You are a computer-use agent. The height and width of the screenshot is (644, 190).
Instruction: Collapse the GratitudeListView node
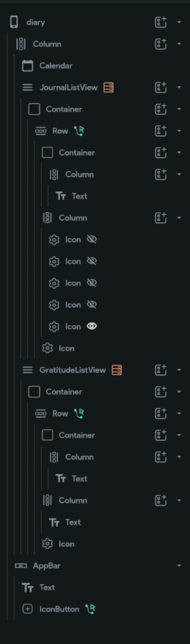click(179, 370)
